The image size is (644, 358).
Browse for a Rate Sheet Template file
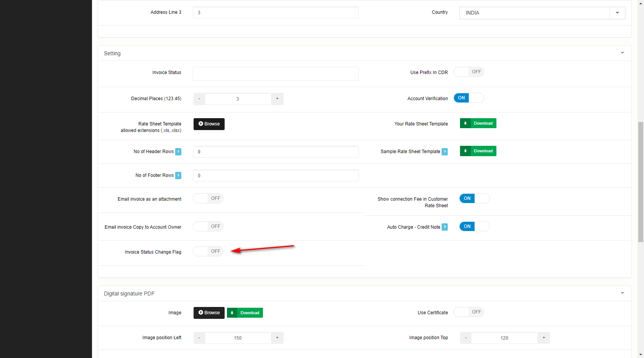click(209, 124)
